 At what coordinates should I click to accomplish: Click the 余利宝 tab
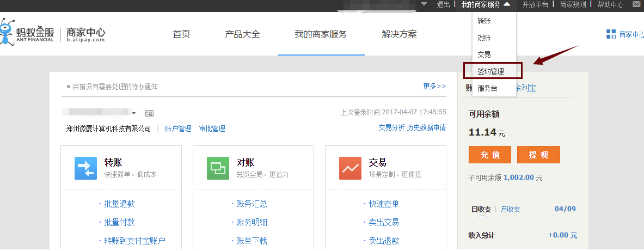coord(526,88)
